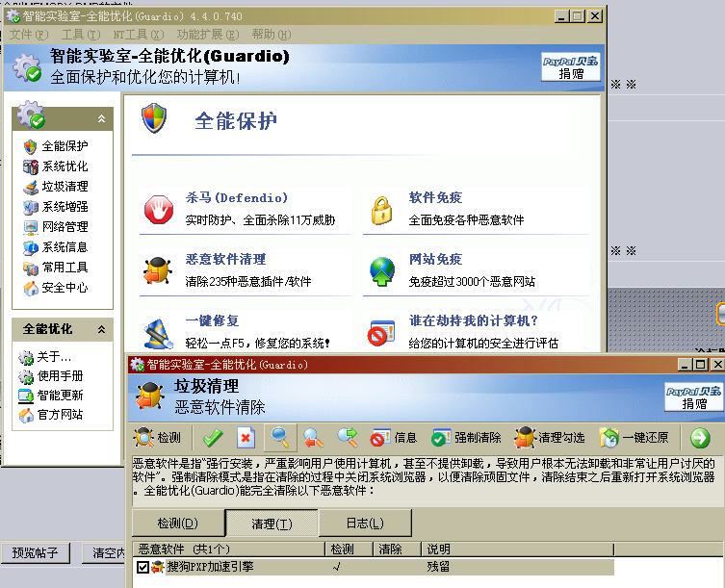Select 系统增强 sidebar entry

(x=65, y=207)
